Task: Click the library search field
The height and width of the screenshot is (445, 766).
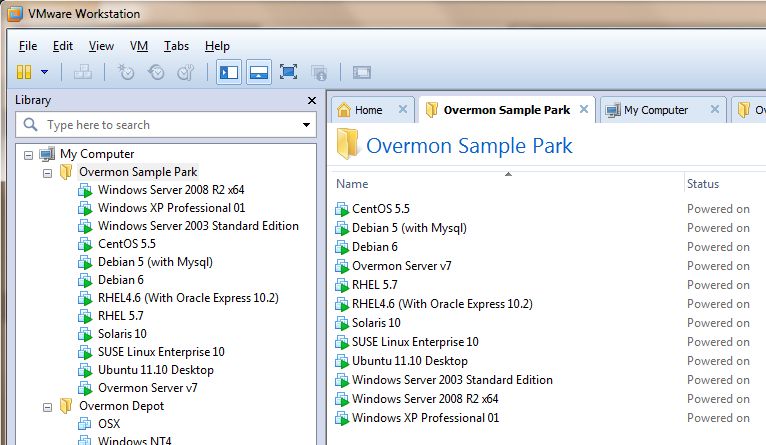Action: [166, 125]
